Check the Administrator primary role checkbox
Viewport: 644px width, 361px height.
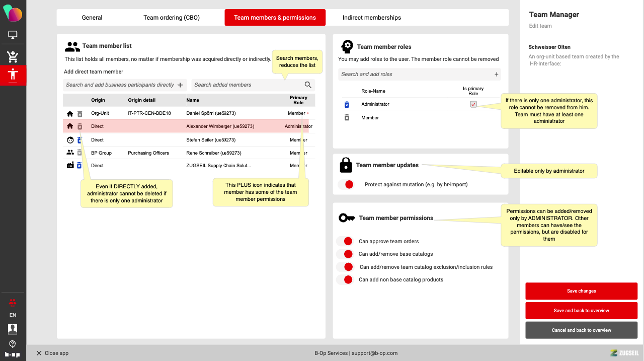pyautogui.click(x=473, y=104)
